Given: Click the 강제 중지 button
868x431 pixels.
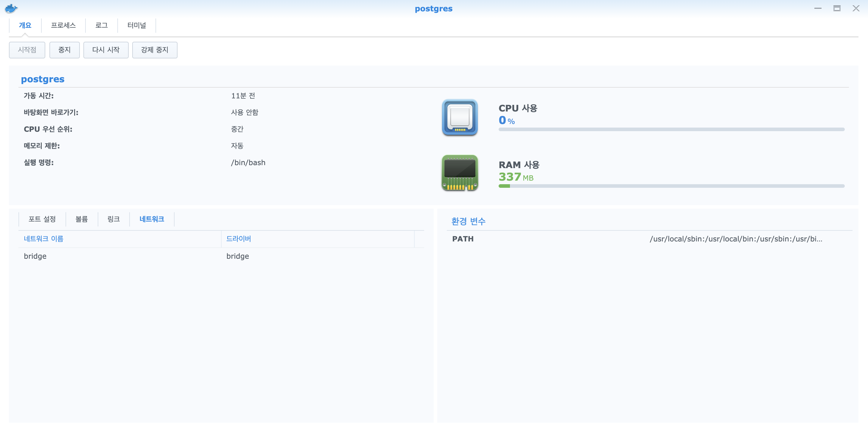Looking at the screenshot, I should 155,50.
